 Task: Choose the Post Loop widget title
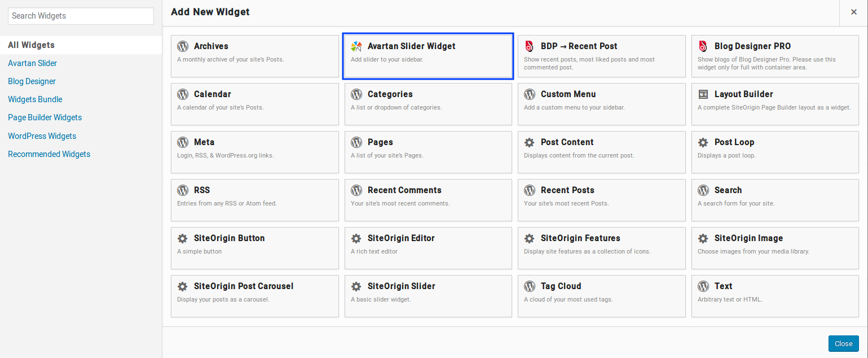(x=734, y=142)
